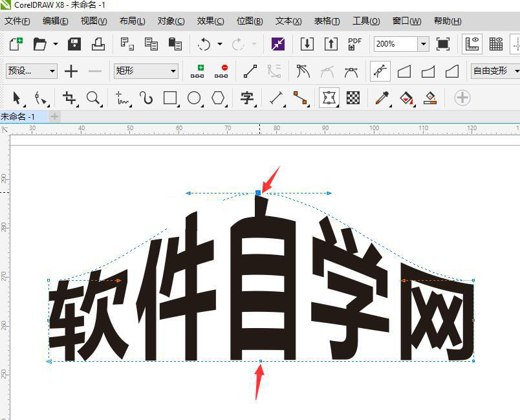Viewport: 520px width, 420px height.
Task: Select the Rectangle tool
Action: 169,98
